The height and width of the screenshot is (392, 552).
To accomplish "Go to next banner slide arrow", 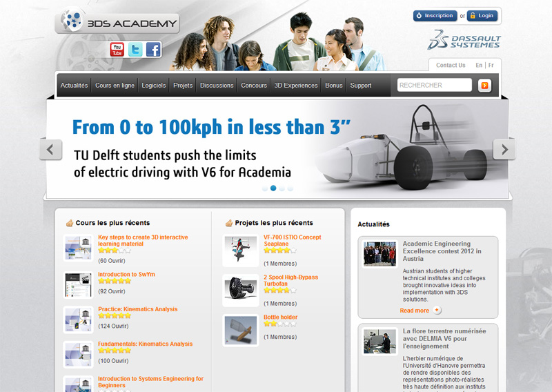I will (x=504, y=149).
